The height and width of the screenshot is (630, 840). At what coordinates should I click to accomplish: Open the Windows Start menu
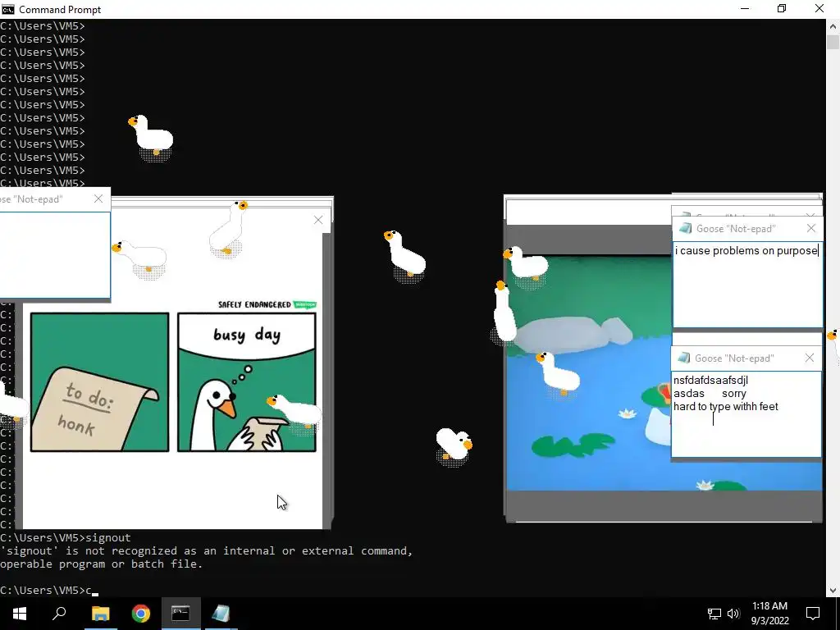pos(20,614)
